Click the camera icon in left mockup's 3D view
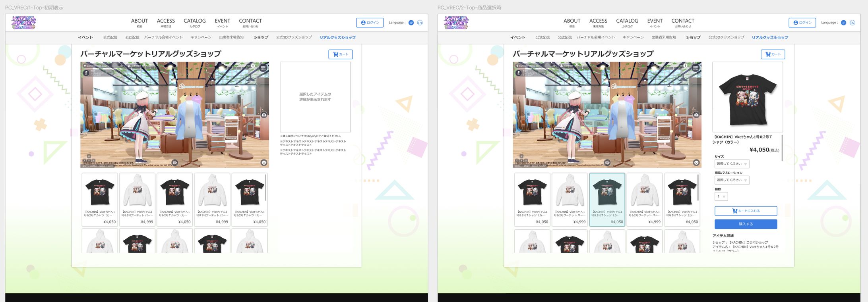The image size is (868, 302). (x=264, y=115)
